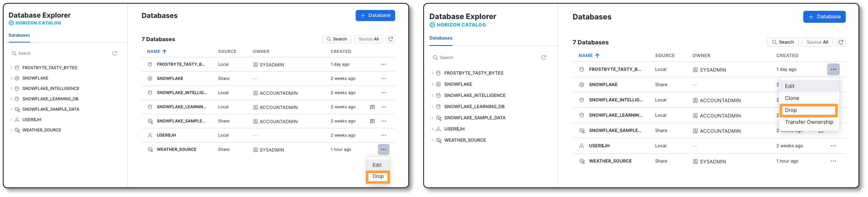Open the WEATHER_SOURCE row actions menu in right window

[833, 161]
